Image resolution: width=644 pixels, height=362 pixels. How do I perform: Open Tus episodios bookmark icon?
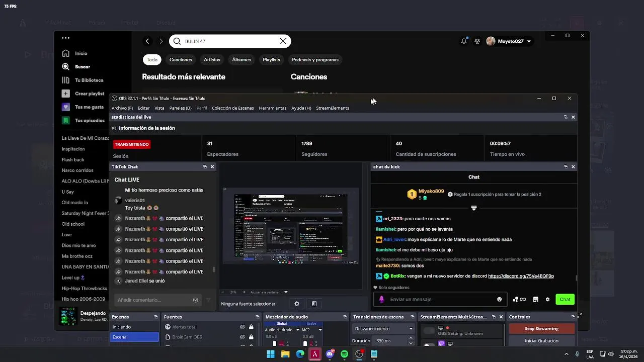pyautogui.click(x=65, y=121)
